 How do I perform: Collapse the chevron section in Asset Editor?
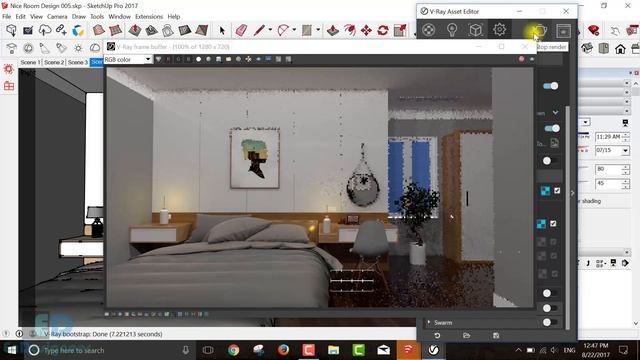click(x=556, y=112)
